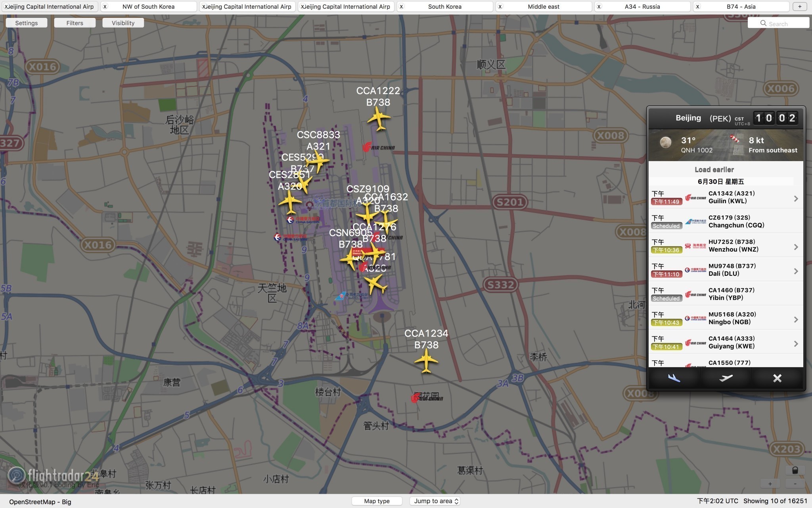
Task: Open the Filters button
Action: [75, 23]
